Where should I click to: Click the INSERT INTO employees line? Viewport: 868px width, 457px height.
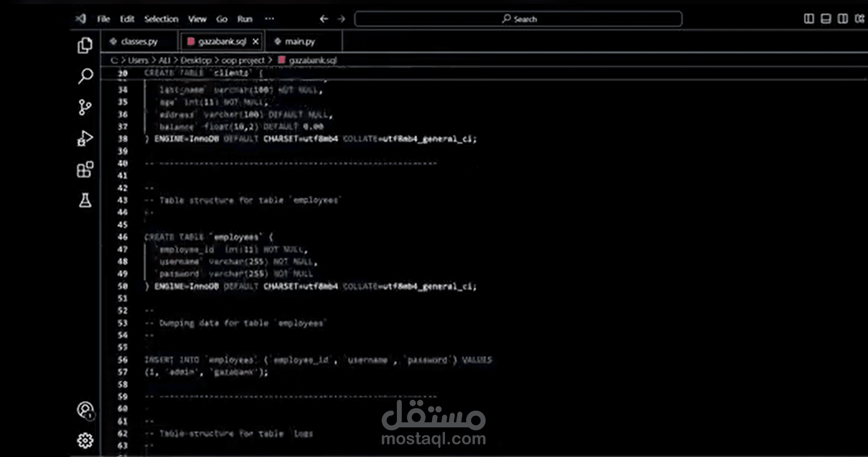point(318,360)
